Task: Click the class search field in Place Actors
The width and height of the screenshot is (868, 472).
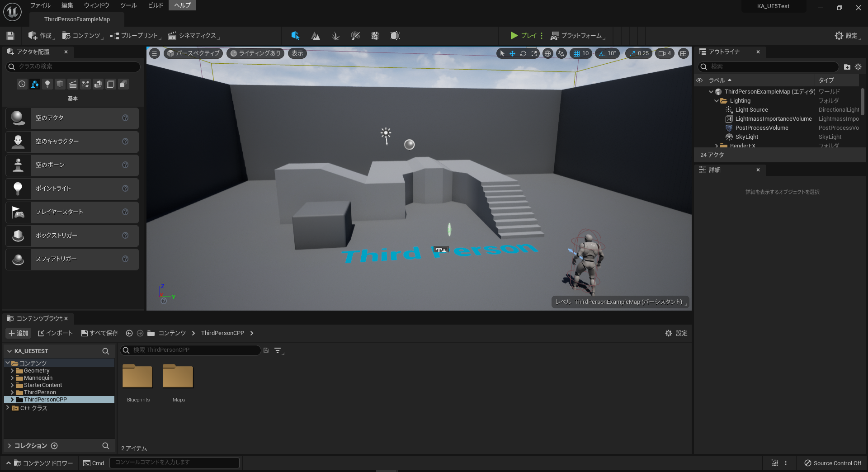Action: tap(73, 66)
